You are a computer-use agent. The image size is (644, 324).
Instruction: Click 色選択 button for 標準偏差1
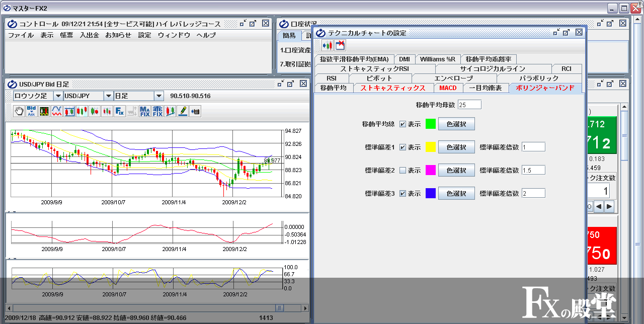click(x=456, y=147)
